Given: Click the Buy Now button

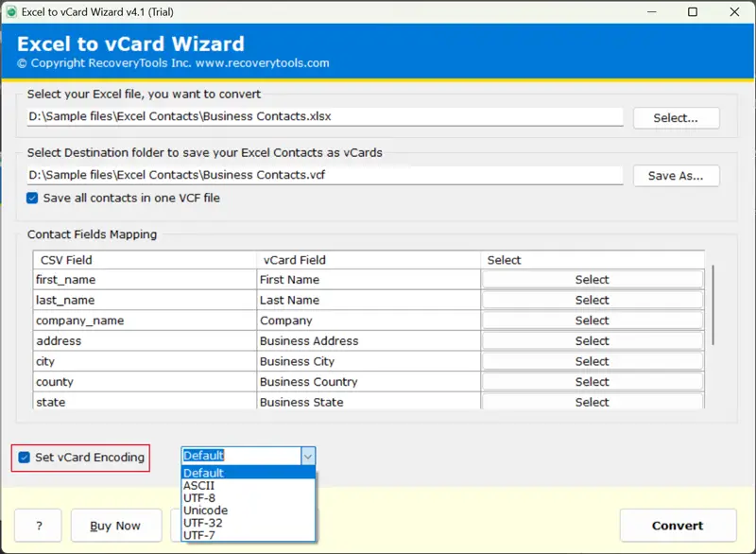Looking at the screenshot, I should 114,526.
